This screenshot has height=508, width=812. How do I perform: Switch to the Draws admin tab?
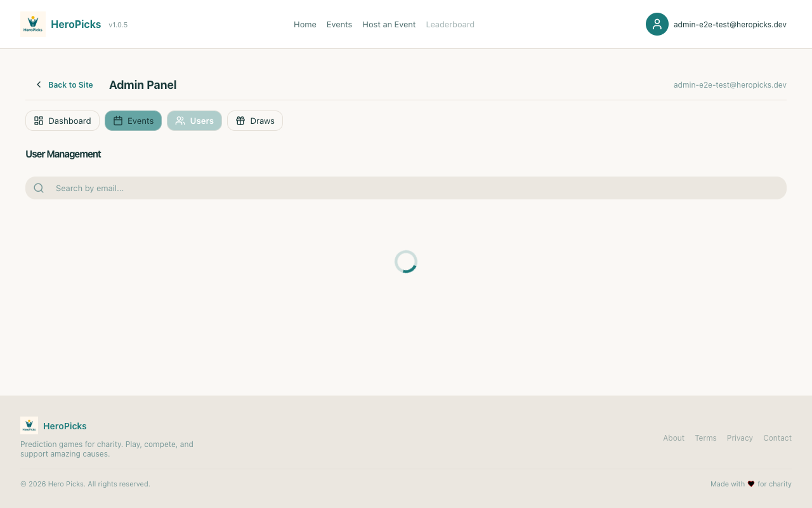point(255,121)
